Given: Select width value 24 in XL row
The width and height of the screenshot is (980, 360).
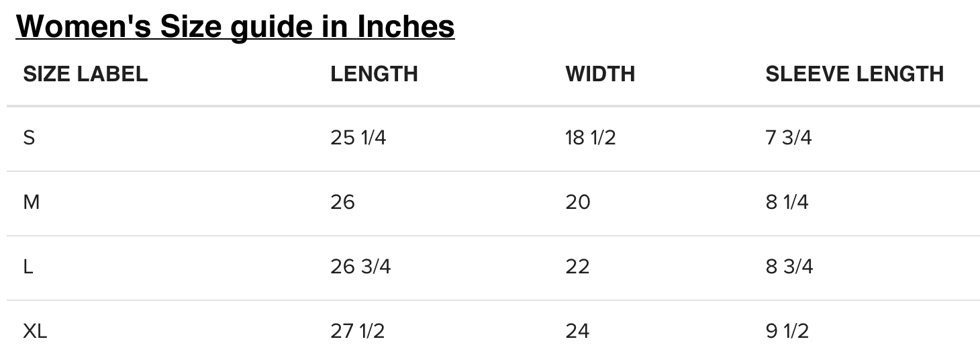Looking at the screenshot, I should coord(577,331).
